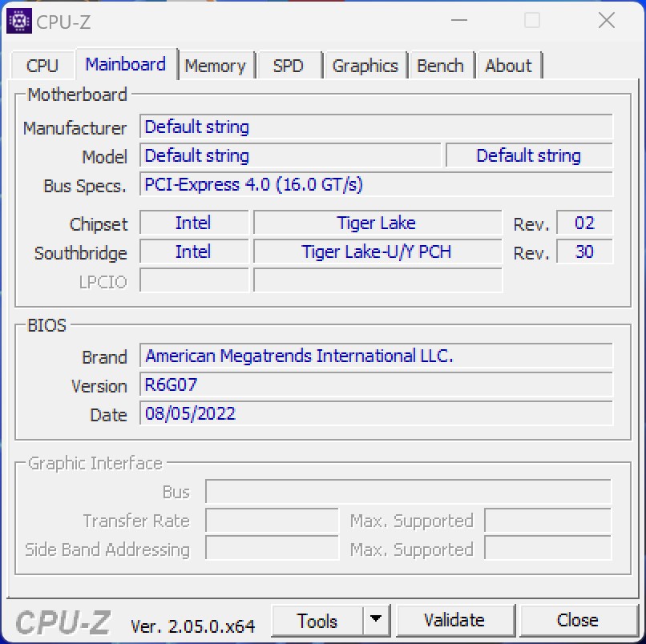This screenshot has width=646, height=644.
Task: Click the first empty LPCIO field
Action: [194, 280]
